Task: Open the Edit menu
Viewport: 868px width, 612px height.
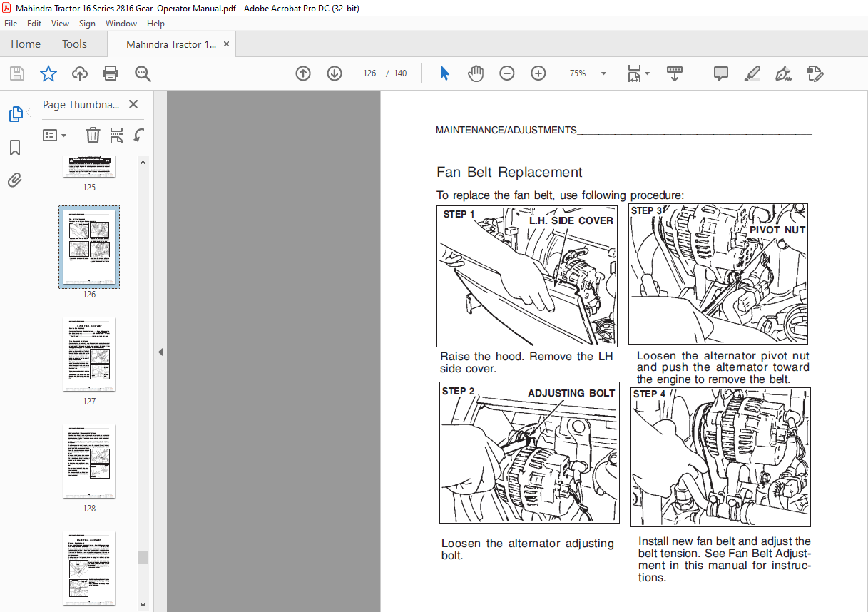Action: (x=34, y=24)
